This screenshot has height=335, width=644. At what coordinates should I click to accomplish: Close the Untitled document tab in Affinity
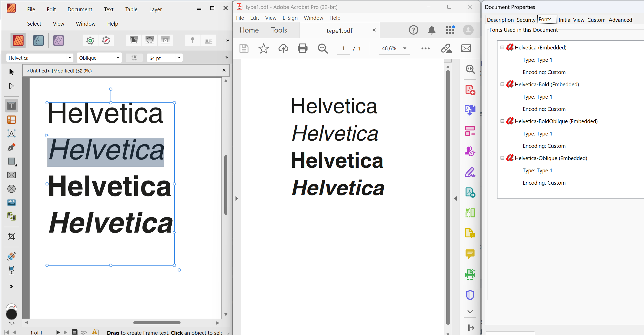pyautogui.click(x=224, y=70)
